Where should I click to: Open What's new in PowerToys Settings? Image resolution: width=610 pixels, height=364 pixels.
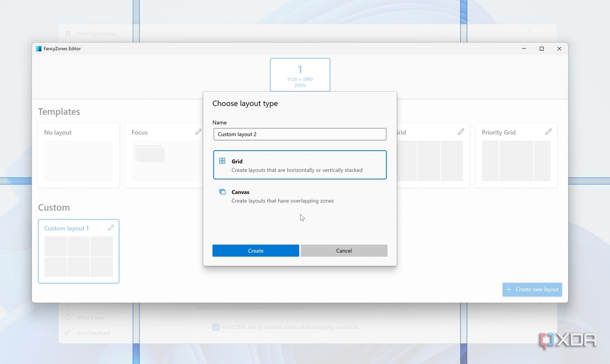click(90, 318)
